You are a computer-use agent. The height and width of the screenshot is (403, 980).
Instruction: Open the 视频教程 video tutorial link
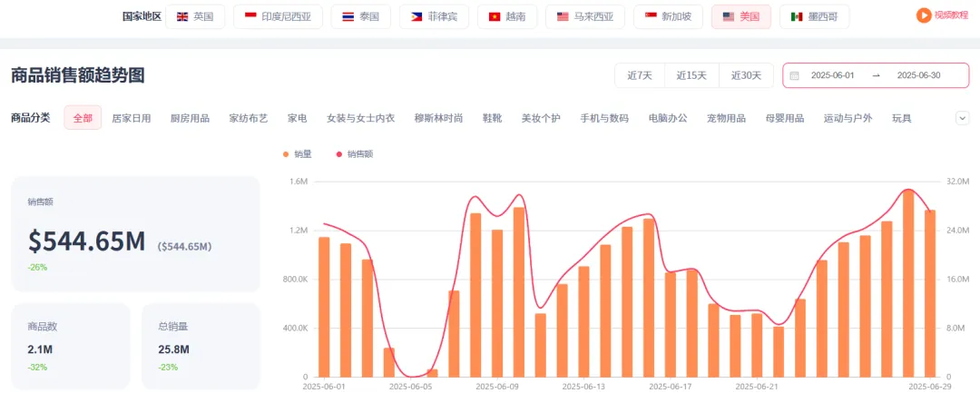(x=951, y=15)
